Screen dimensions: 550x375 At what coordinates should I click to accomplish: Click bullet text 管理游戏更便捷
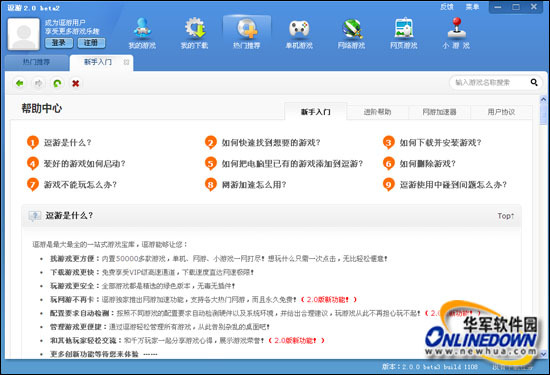point(76,327)
